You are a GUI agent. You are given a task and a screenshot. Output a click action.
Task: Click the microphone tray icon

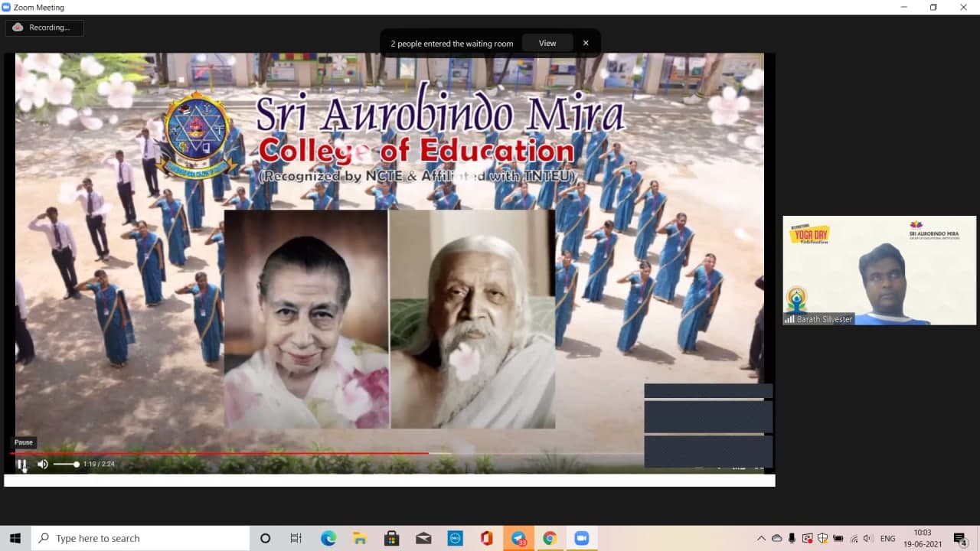coord(792,539)
